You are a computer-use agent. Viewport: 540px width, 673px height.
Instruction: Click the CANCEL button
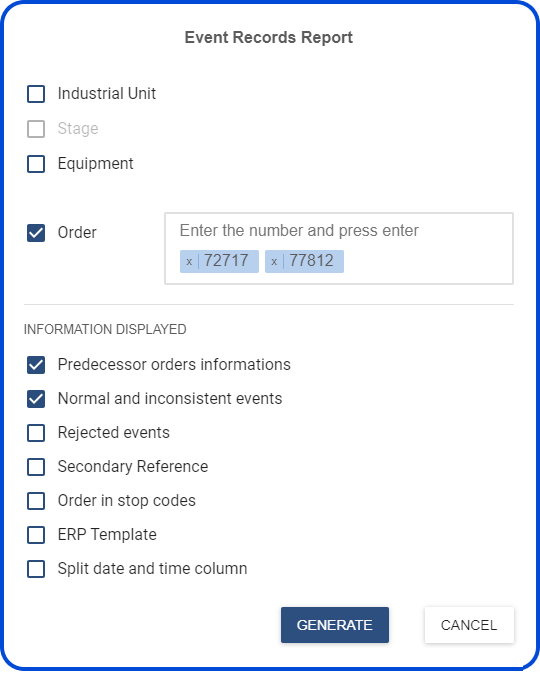[x=469, y=625]
